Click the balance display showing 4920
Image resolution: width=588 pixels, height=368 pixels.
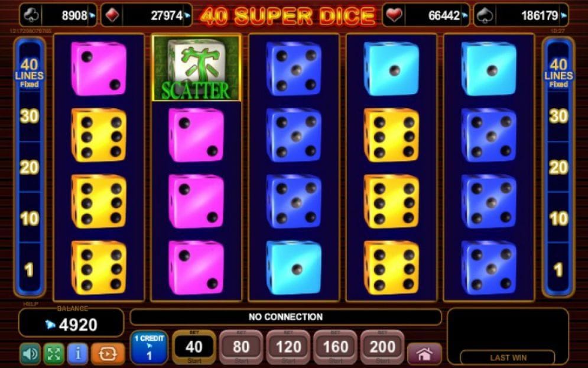coord(72,323)
